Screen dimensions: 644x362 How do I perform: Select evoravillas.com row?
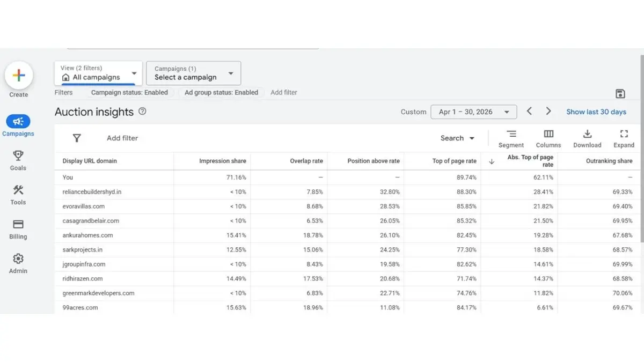click(347, 206)
